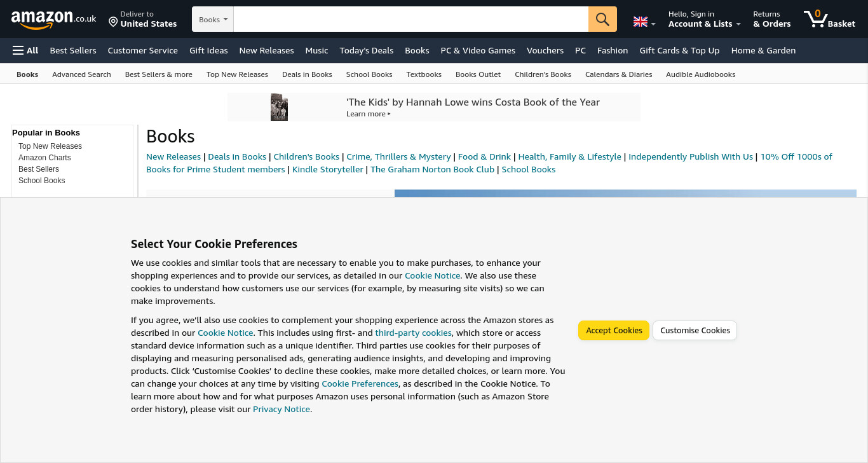
Task: Open Privacy Notice link
Action: coord(281,409)
